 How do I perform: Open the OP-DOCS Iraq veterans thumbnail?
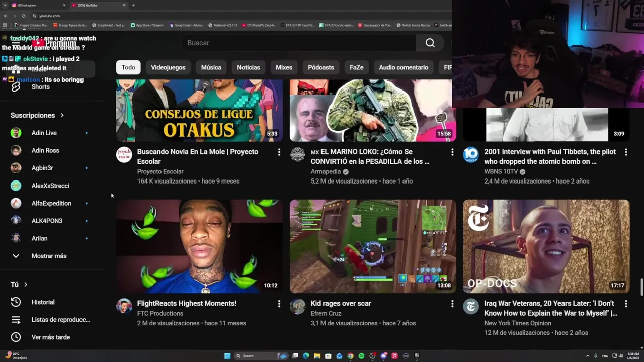[x=546, y=246]
